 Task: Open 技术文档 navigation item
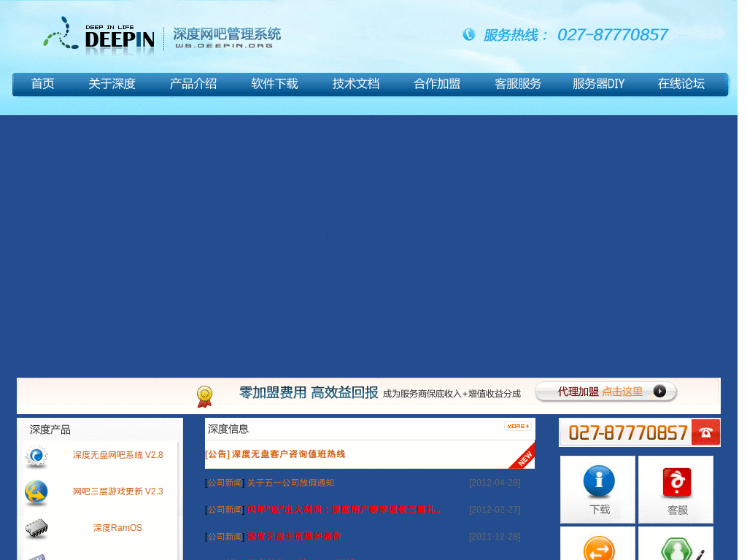356,84
